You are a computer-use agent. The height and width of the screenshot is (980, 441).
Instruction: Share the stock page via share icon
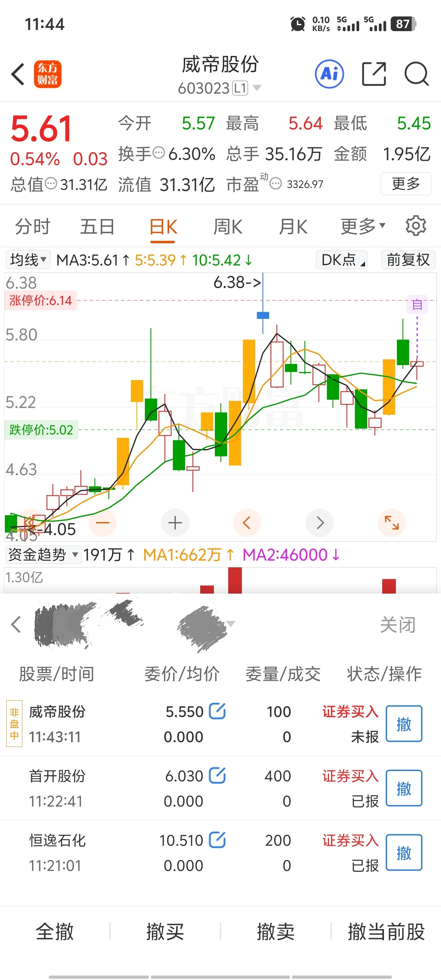[374, 74]
